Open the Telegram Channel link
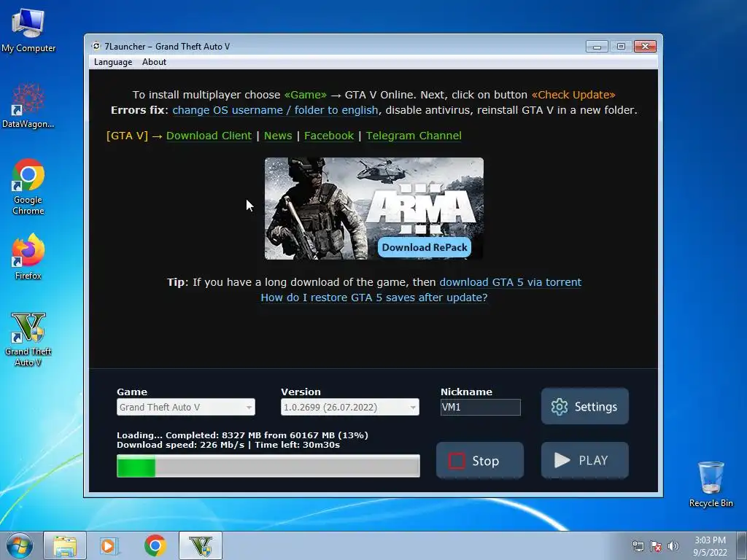 coord(414,136)
